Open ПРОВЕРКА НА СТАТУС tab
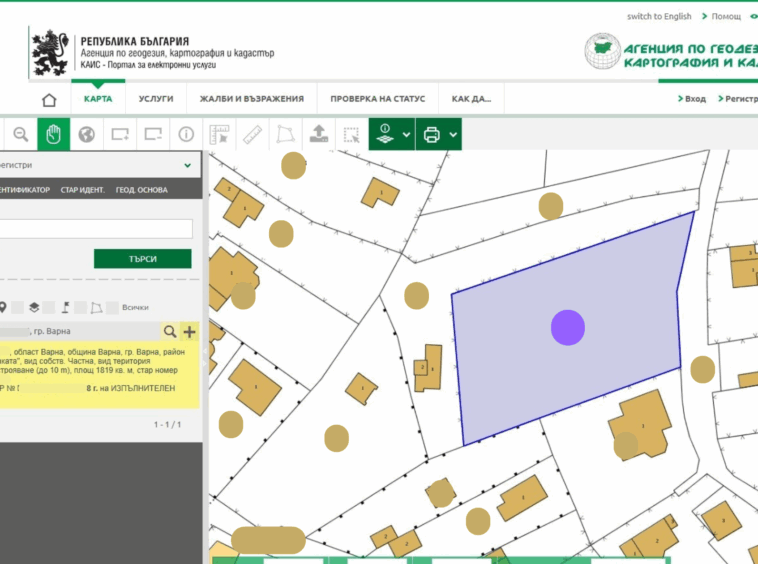This screenshot has height=564, width=758. tap(378, 99)
